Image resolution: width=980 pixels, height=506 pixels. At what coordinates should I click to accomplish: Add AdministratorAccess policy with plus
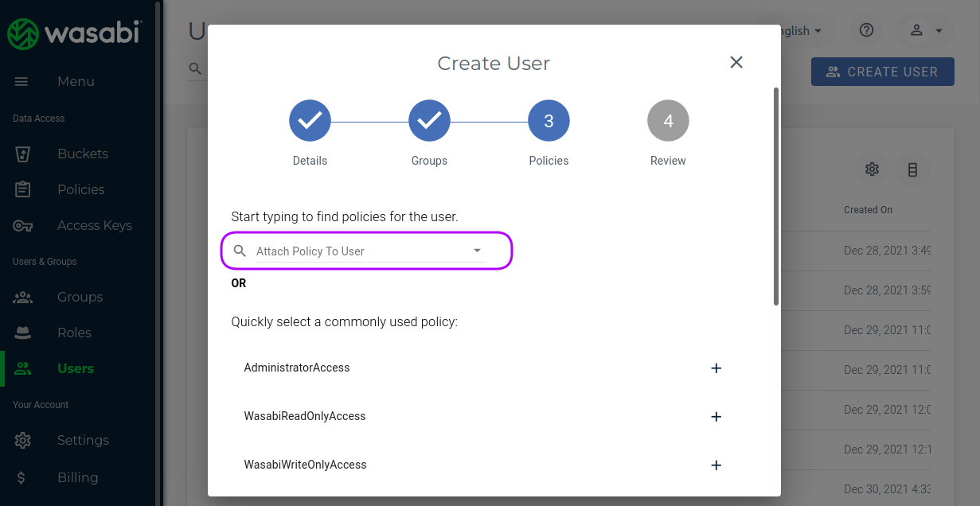tap(716, 368)
